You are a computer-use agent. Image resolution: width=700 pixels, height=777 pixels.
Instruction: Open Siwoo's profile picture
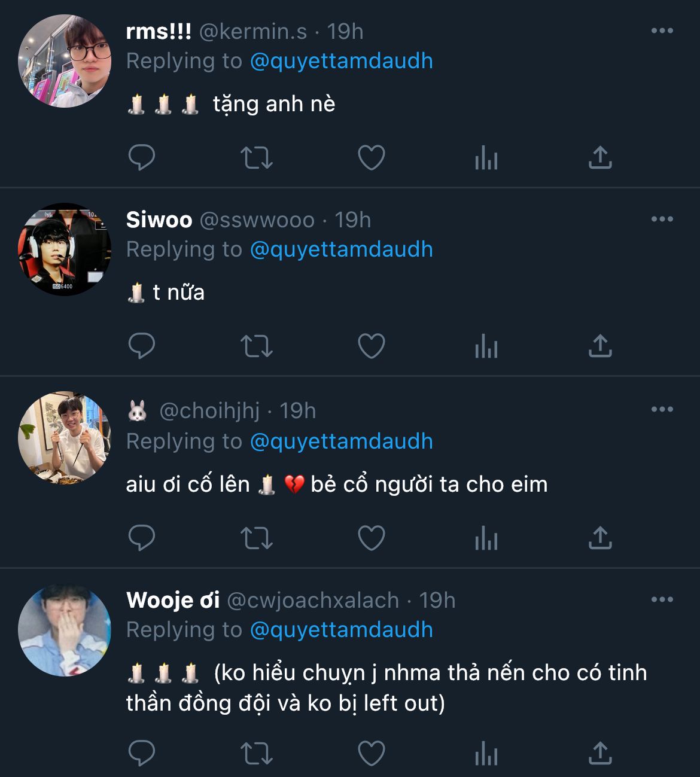pyautogui.click(x=65, y=249)
